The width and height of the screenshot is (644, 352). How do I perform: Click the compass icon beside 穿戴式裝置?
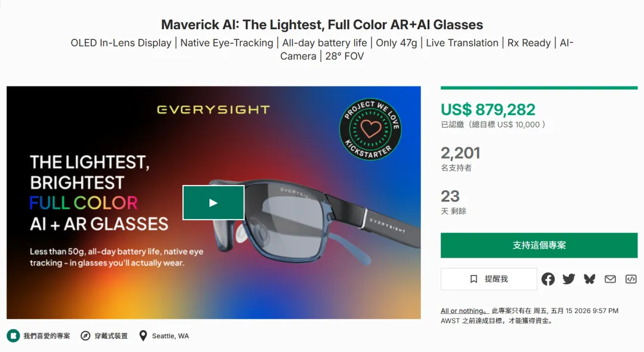86,336
